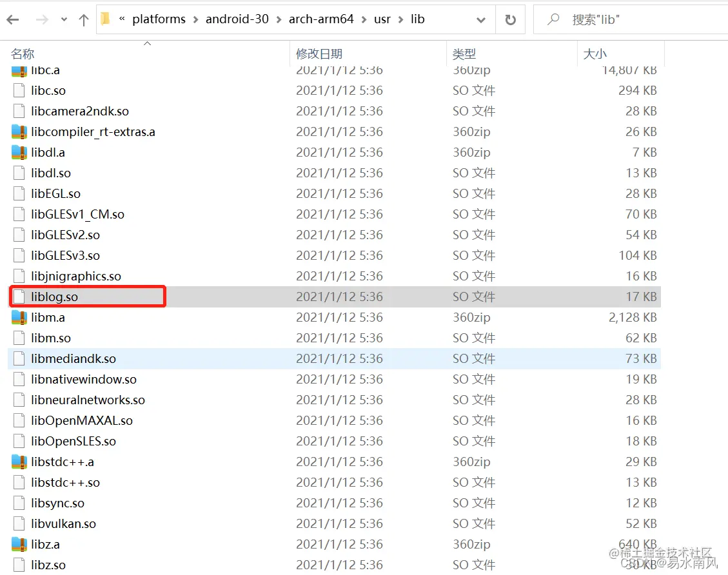
Task: Expand address bar history dropdown
Action: [x=481, y=19]
